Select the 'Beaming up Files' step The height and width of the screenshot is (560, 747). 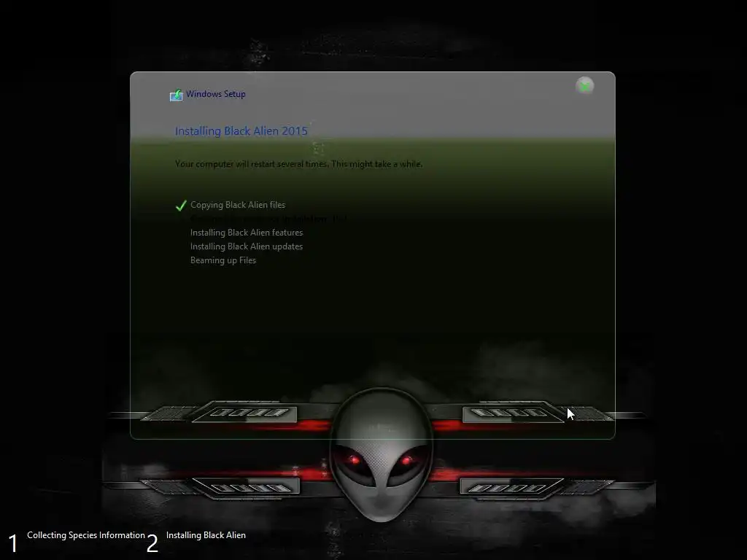[x=223, y=260]
